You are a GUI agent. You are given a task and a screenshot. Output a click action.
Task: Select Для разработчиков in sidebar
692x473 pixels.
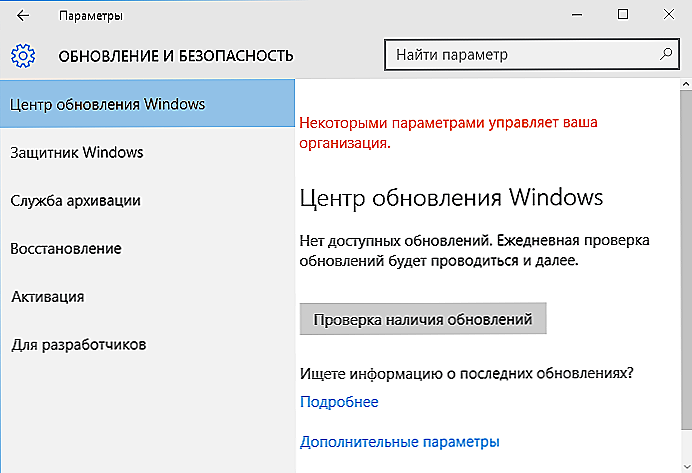tap(147, 345)
